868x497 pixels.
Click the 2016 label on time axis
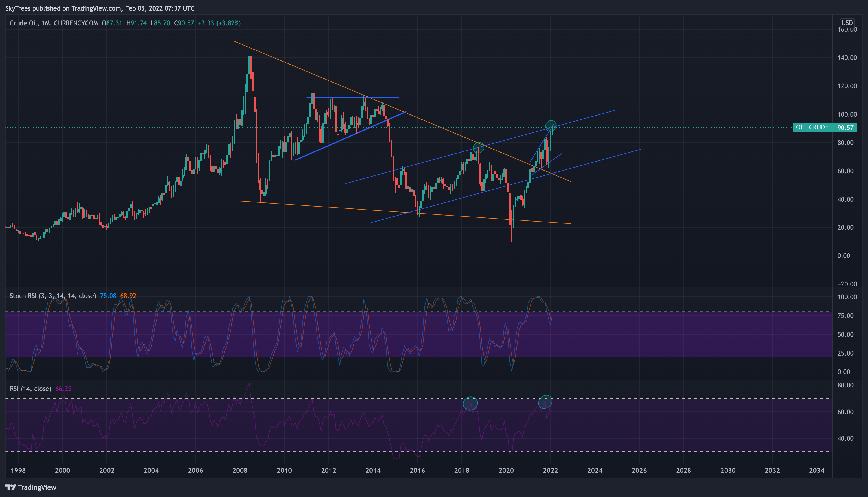click(417, 470)
